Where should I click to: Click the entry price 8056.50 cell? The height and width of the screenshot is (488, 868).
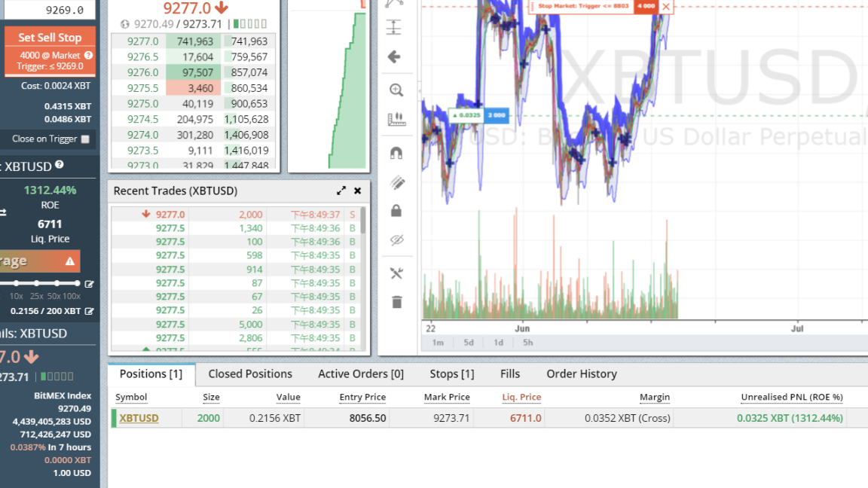368,418
